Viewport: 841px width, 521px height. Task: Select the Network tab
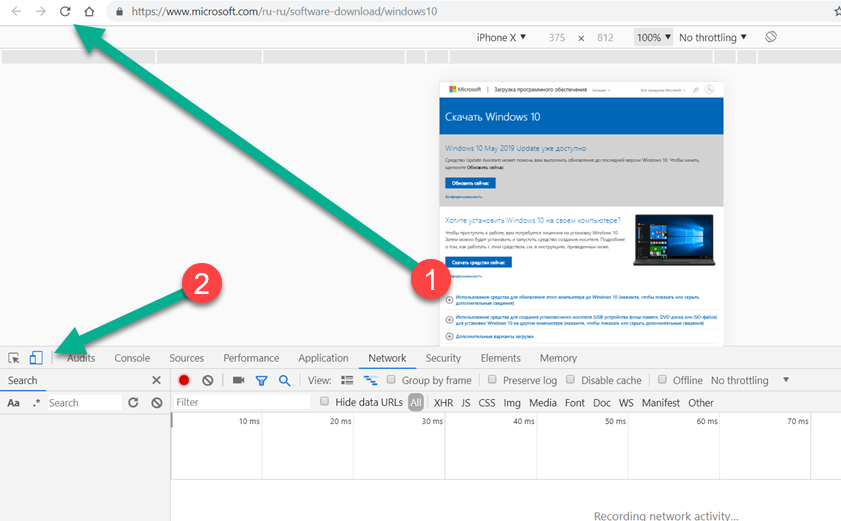click(387, 358)
